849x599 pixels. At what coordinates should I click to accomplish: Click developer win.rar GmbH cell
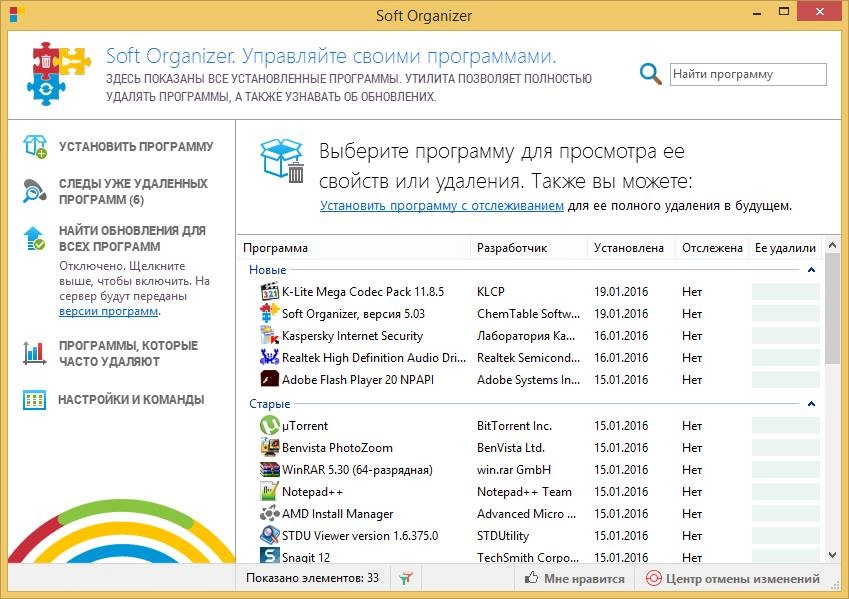point(513,470)
